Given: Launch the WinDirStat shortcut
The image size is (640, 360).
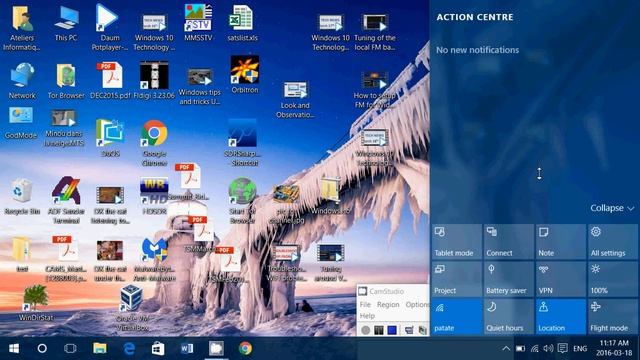Looking at the screenshot, I should pyautogui.click(x=36, y=303).
